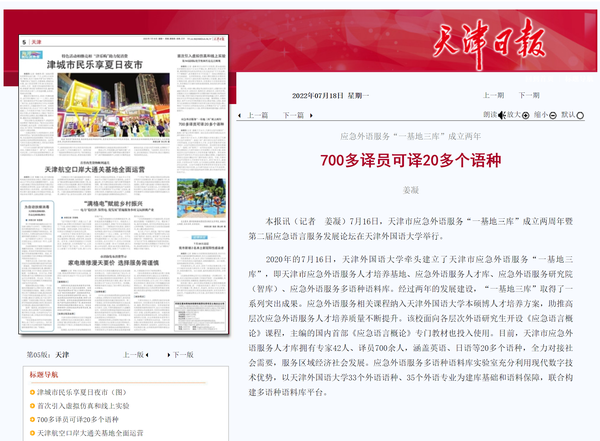600x441 pixels.
Task: Click the 放大 zoom-in plus icon
Action: 526,115
